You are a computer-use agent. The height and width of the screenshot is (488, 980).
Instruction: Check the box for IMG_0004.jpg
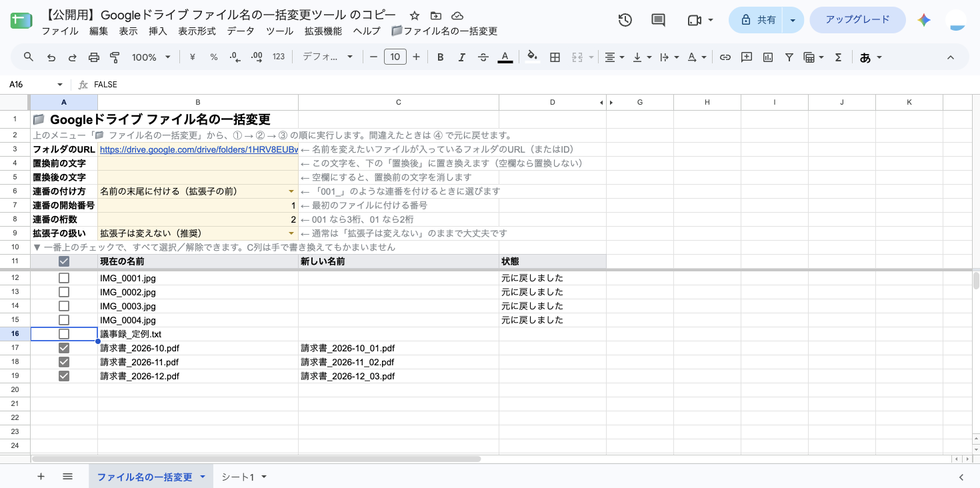click(64, 320)
